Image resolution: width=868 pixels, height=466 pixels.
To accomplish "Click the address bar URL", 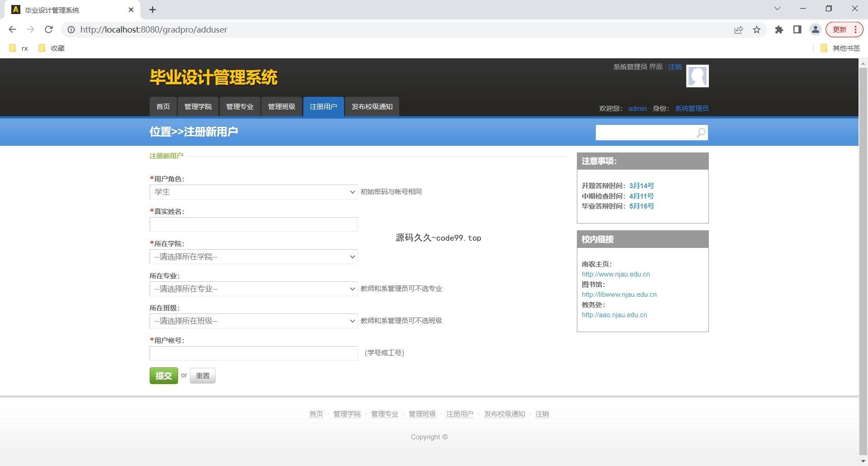I will point(154,29).
